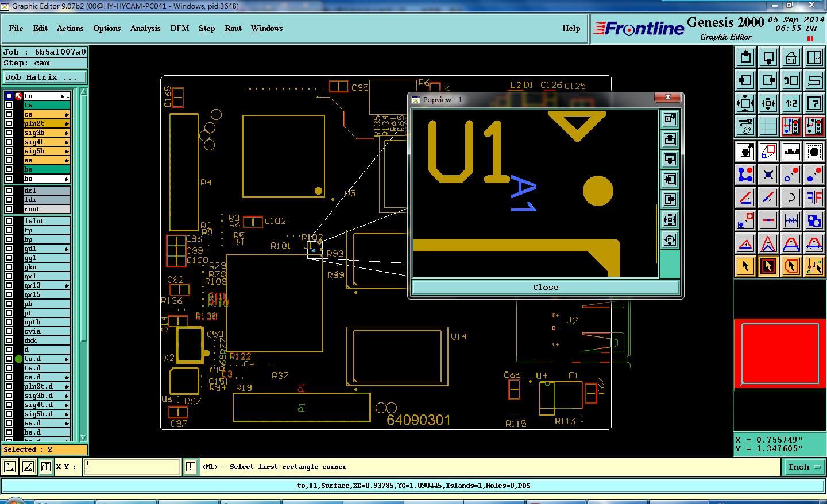Click the Selected : 2 status label

pos(45,449)
